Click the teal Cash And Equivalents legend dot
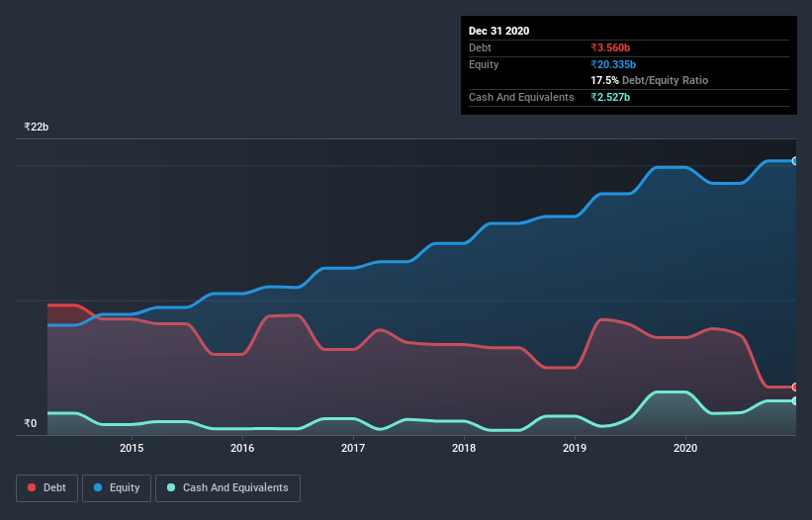Screen dimensions: 812x520 171,487
